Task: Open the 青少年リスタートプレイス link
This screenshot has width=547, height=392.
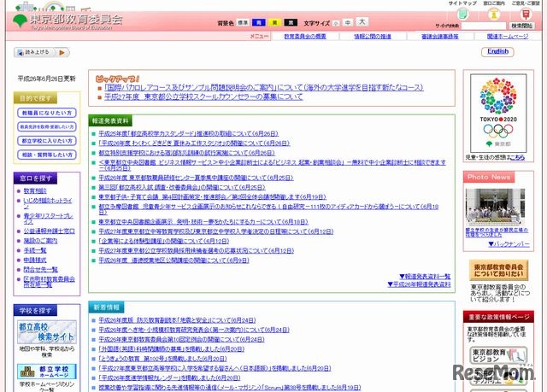Action: point(48,219)
